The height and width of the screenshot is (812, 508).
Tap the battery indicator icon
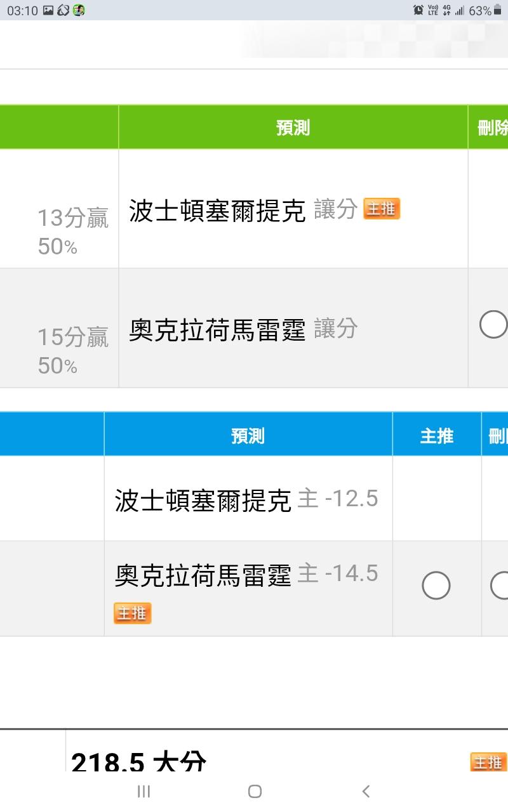(x=497, y=10)
